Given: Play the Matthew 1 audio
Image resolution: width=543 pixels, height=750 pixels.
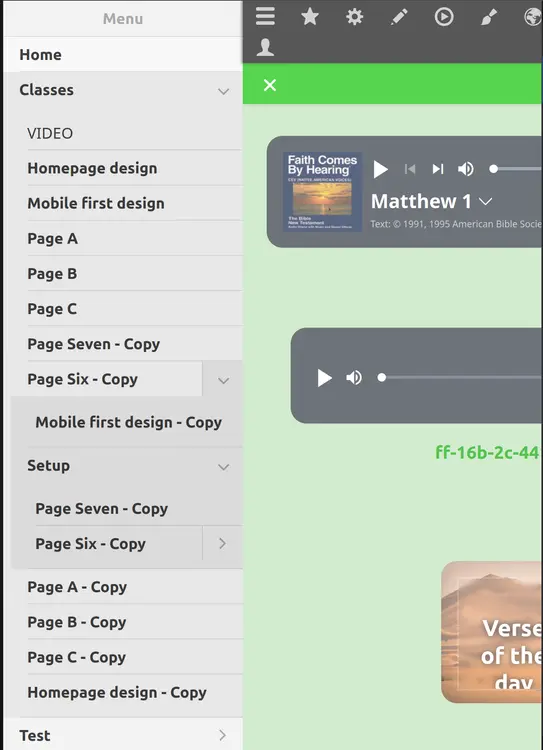Looking at the screenshot, I should click(380, 169).
